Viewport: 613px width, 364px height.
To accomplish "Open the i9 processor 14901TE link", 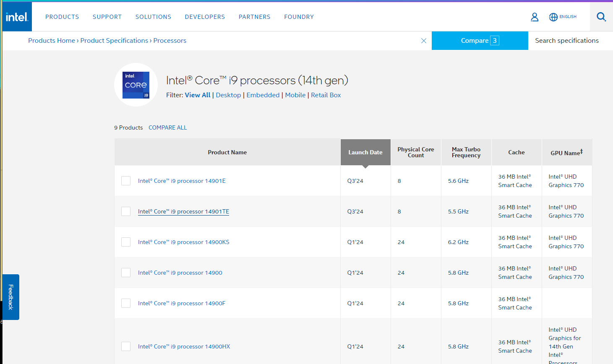I will [x=183, y=211].
